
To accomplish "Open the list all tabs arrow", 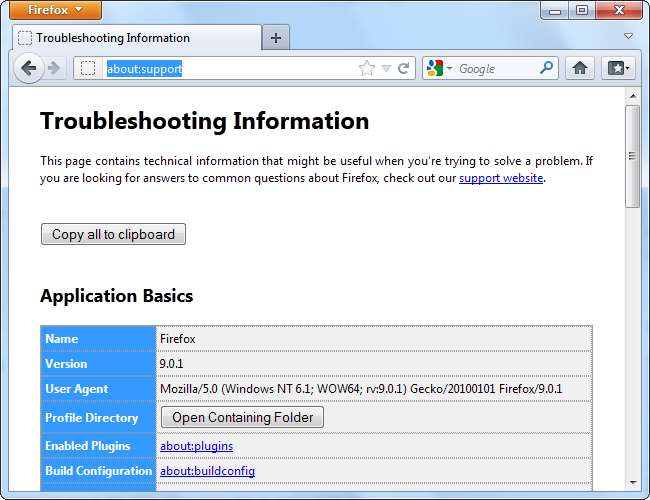I will (x=629, y=36).
